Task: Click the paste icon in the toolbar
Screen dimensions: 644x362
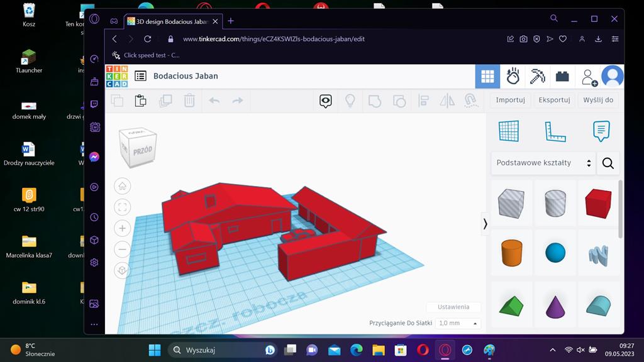Action: (x=140, y=101)
